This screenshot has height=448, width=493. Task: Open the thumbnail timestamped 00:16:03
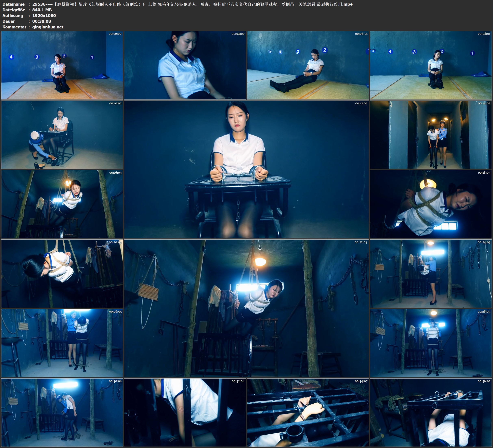[62, 204]
